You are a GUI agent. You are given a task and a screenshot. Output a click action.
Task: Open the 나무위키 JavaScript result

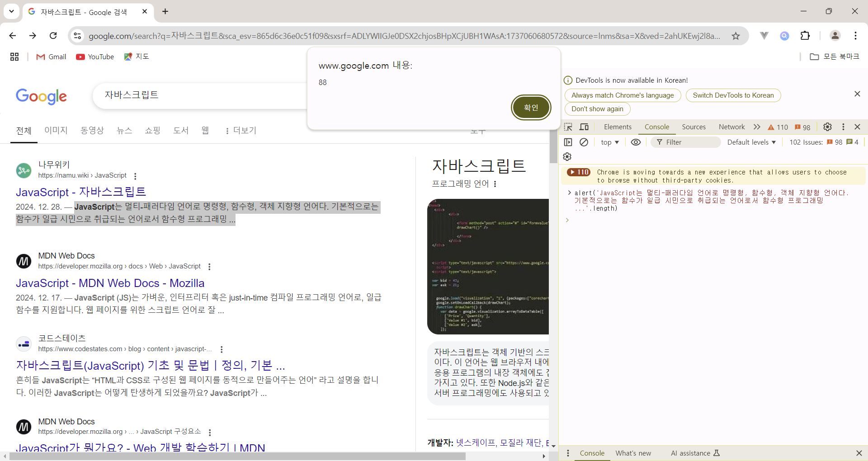(81, 192)
